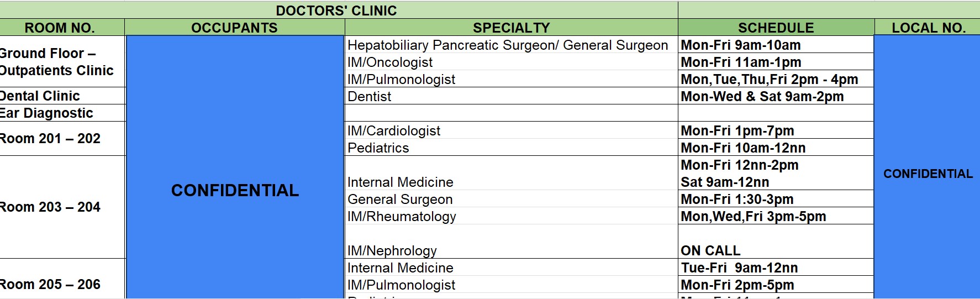Click the LOCAL NO. header cell
The image size is (980, 299).
tap(928, 28)
